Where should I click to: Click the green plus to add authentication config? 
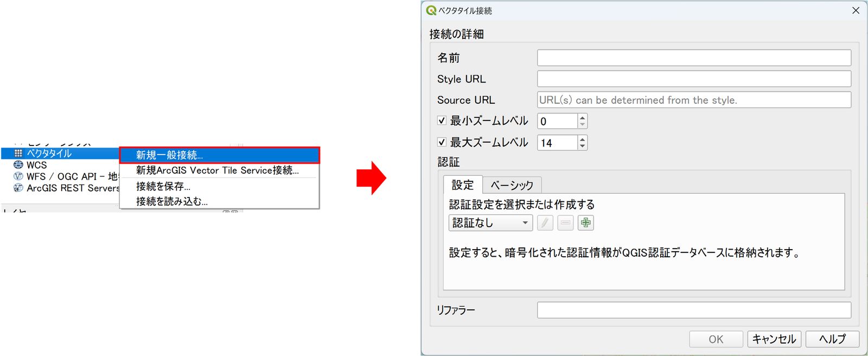pos(586,223)
